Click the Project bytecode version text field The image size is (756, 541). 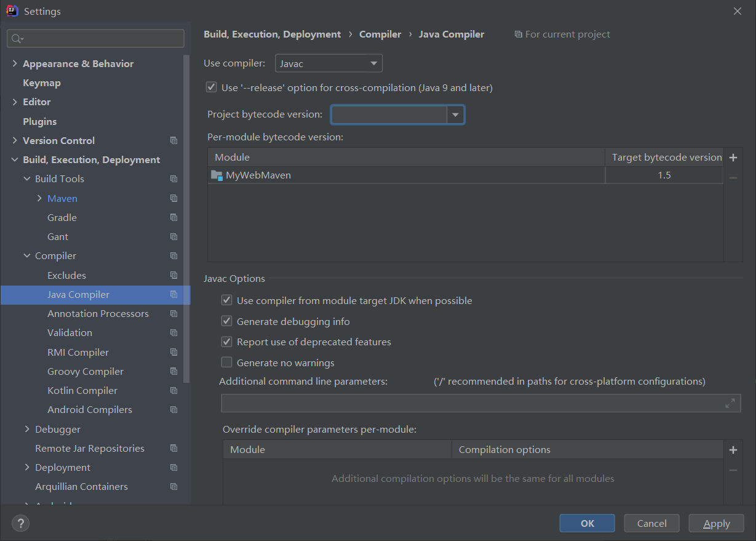[x=389, y=114]
